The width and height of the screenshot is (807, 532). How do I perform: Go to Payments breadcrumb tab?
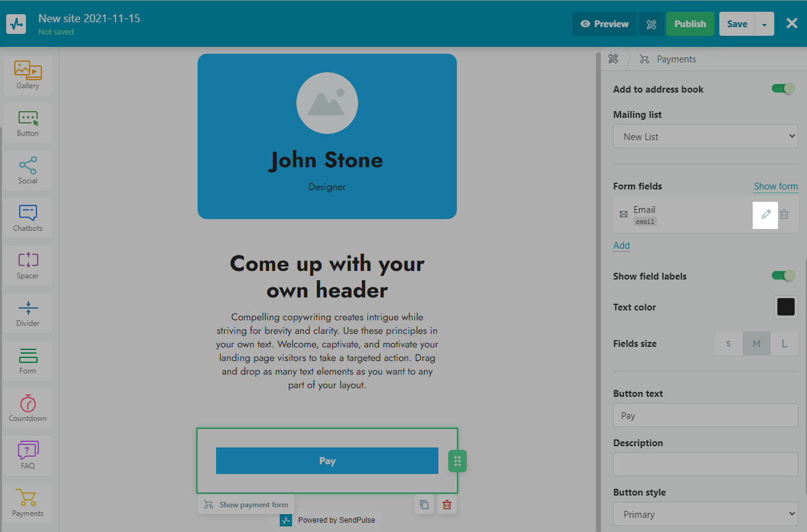675,59
